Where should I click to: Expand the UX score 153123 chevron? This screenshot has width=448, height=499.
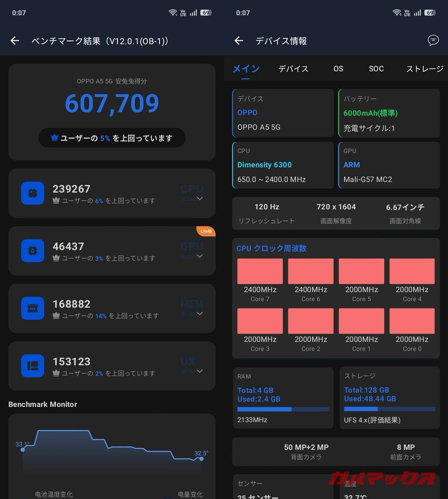[199, 371]
